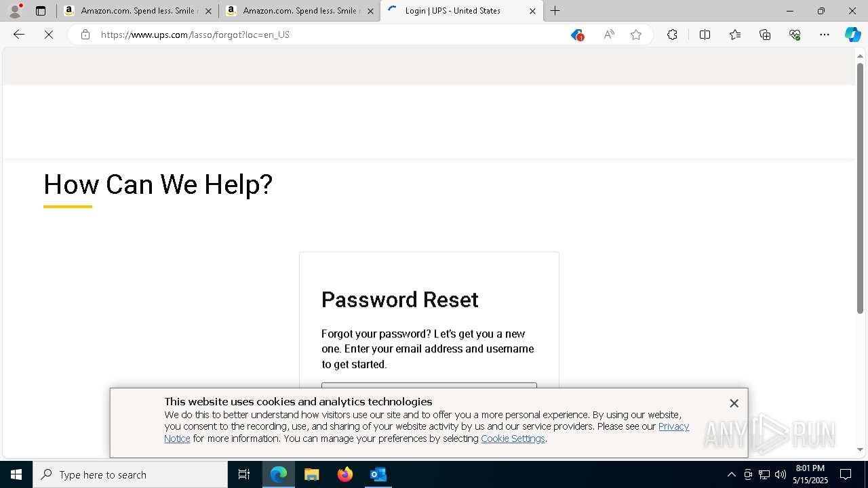Open the clock and date flyout
The image size is (868, 488).
(810, 474)
